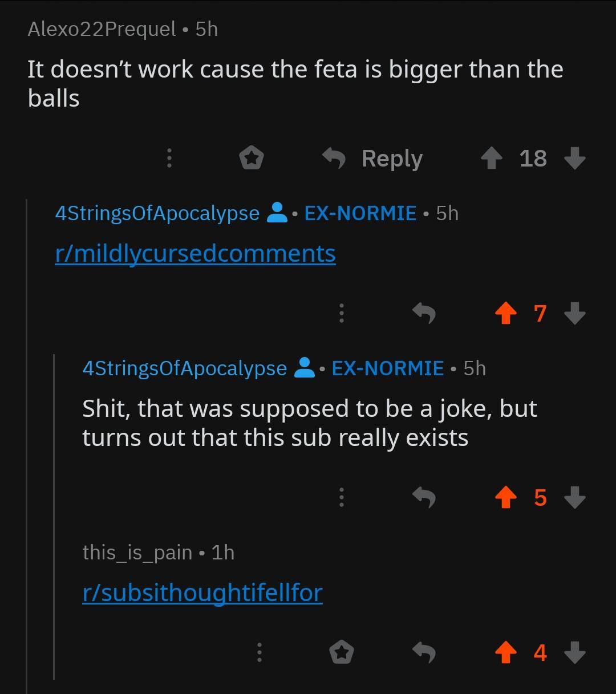Viewport: 616px width, 694px height.
Task: Toggle upvote on this_is_pain's comment
Action: (x=505, y=652)
